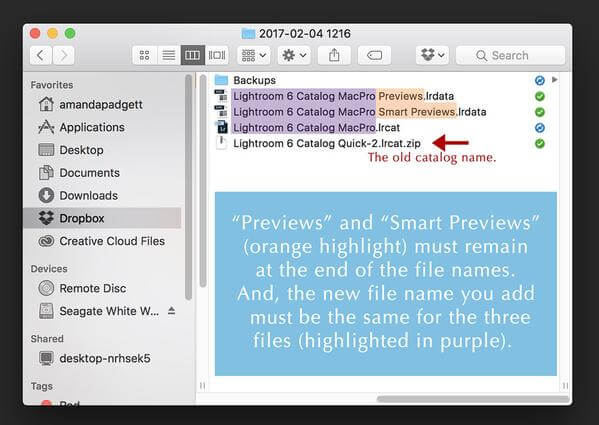
Task: Click the Tags sidebar heading
Action: (x=42, y=386)
